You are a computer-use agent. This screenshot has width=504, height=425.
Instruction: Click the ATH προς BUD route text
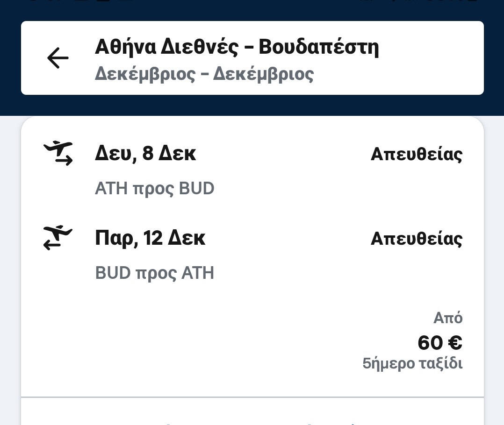(x=155, y=189)
